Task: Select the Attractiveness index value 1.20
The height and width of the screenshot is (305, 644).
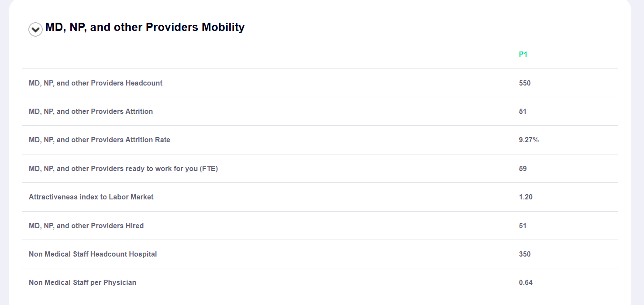Action: tap(526, 197)
